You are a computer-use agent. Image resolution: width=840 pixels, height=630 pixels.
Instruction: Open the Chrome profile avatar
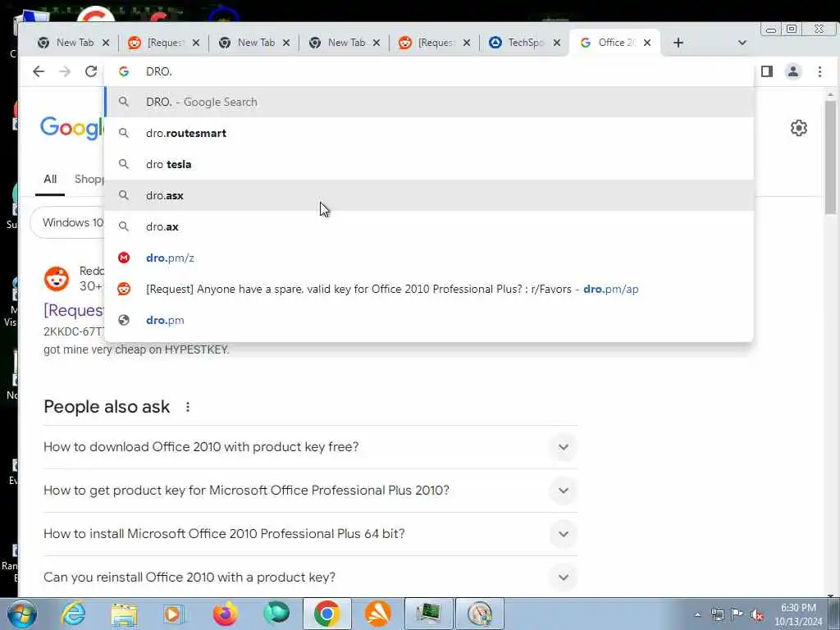click(793, 71)
